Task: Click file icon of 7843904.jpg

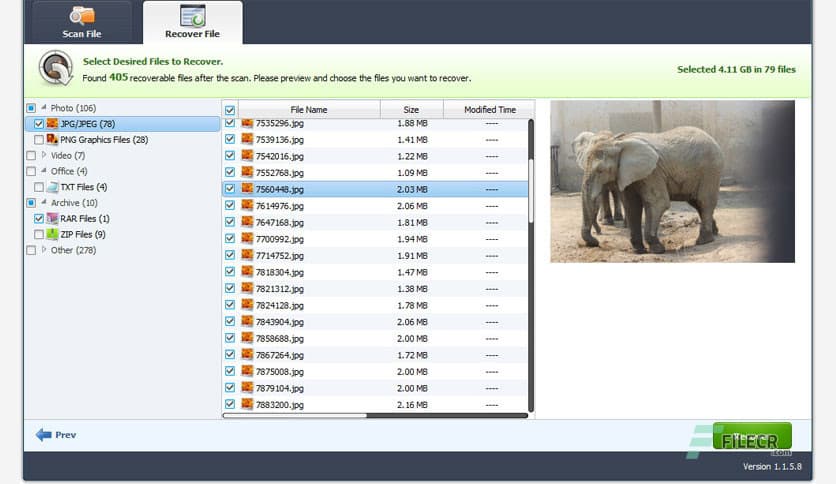Action: [247, 321]
